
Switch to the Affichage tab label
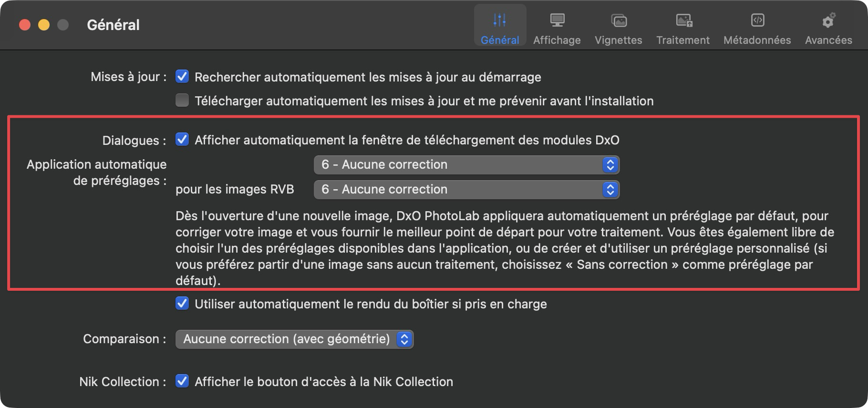[x=557, y=41]
